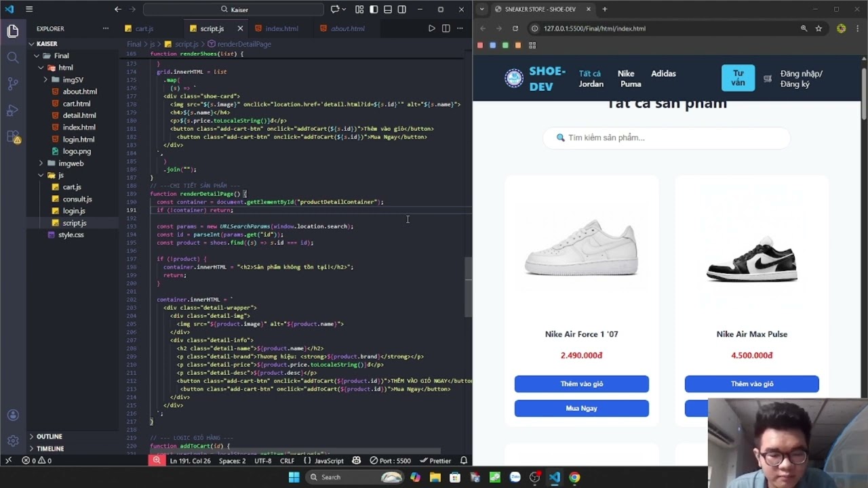Split the editor to the right
Viewport: 868px width, 488px height.
[x=446, y=28]
